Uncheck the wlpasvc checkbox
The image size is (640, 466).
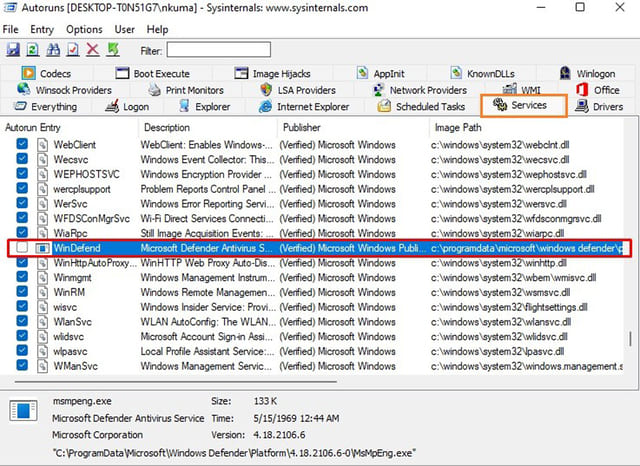coord(22,351)
